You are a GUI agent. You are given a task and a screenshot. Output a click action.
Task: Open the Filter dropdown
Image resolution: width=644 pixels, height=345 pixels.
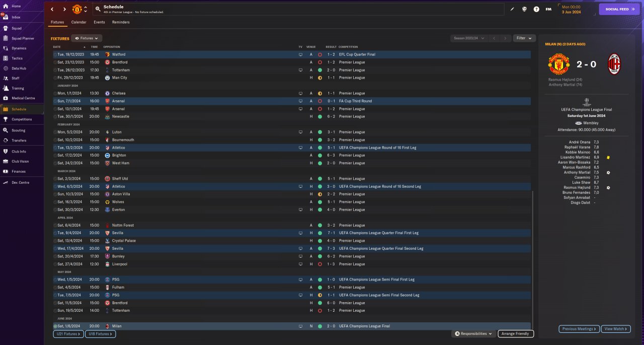pyautogui.click(x=524, y=38)
